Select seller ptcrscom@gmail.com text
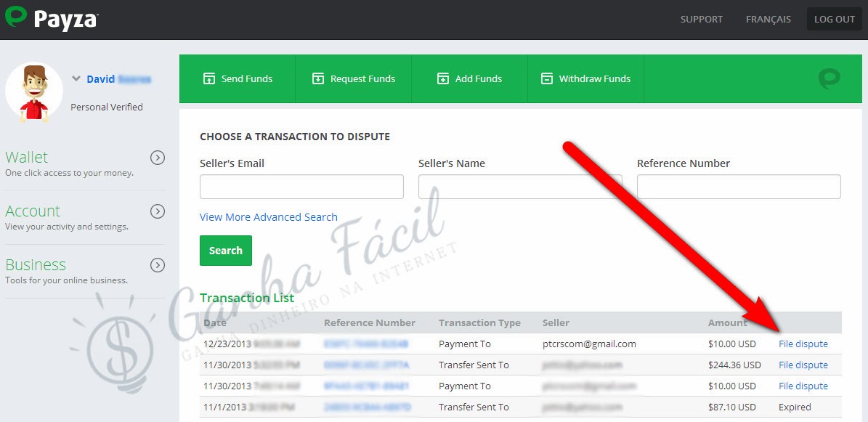This screenshot has height=422, width=868. coord(589,344)
